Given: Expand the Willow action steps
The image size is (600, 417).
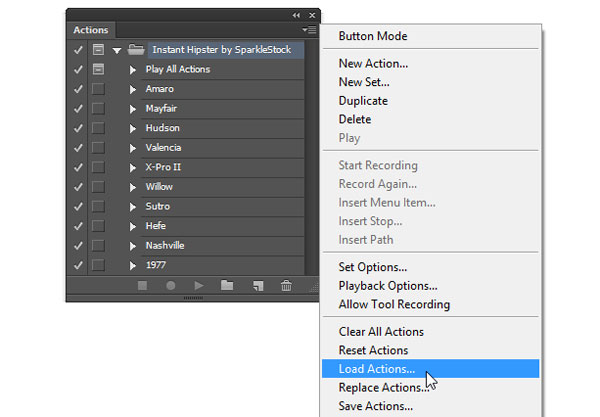Looking at the screenshot, I should click(132, 187).
